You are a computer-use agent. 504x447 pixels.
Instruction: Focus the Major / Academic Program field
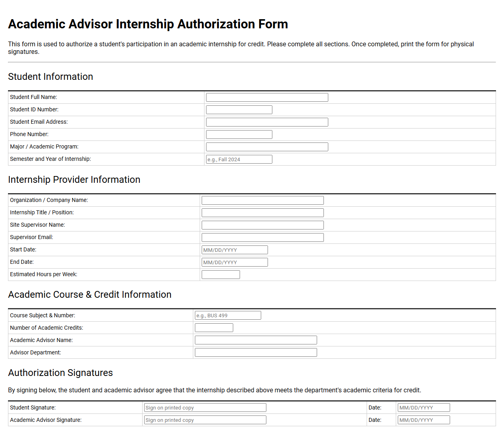coord(267,147)
